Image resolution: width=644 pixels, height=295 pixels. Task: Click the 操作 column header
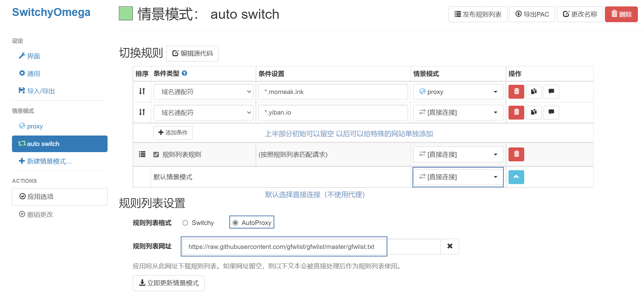515,74
